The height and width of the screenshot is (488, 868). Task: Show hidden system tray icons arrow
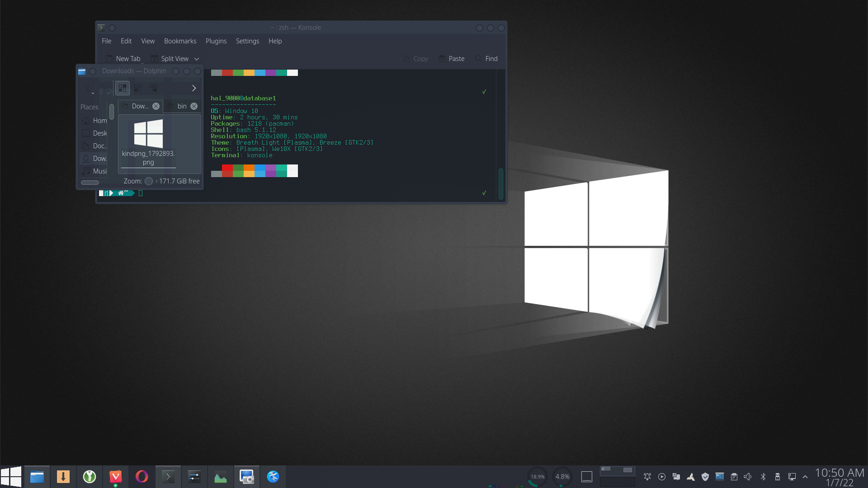pos(805,477)
